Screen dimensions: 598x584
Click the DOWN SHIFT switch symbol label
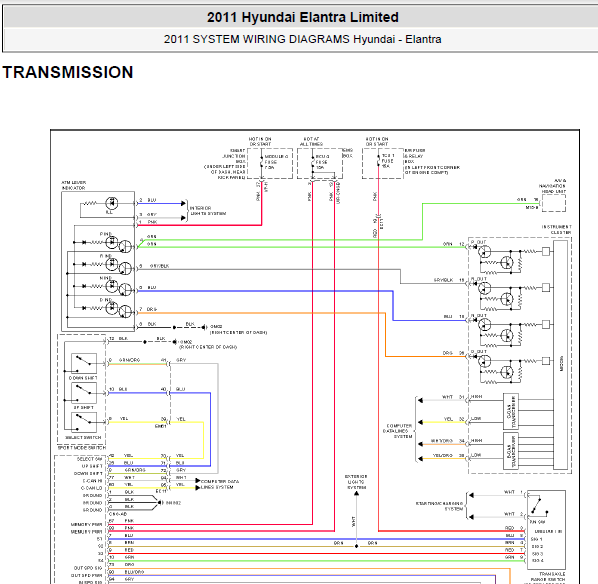click(x=83, y=378)
